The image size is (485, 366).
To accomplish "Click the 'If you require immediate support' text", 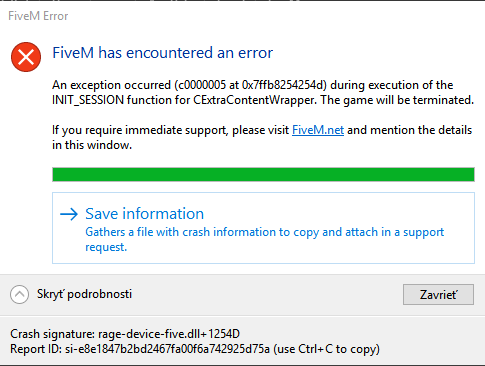I will coord(170,130).
